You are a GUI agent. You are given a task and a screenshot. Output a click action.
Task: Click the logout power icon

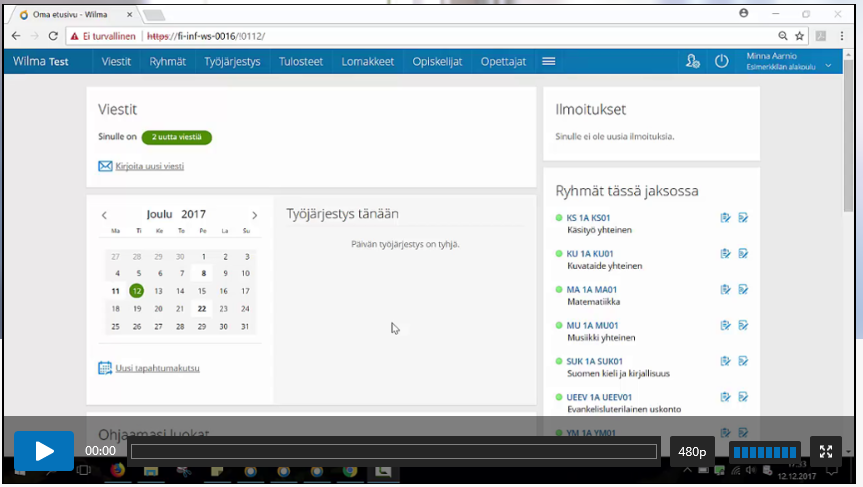pos(722,61)
